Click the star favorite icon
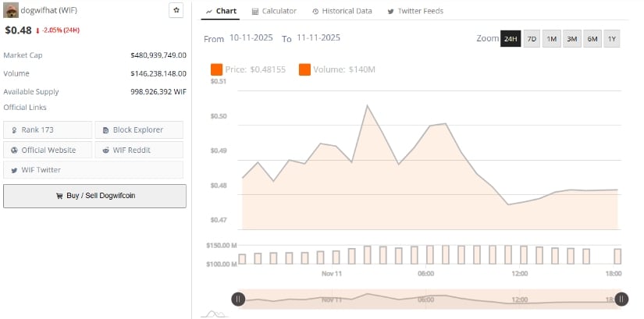Screen dimensions: 644x319 point(176,10)
